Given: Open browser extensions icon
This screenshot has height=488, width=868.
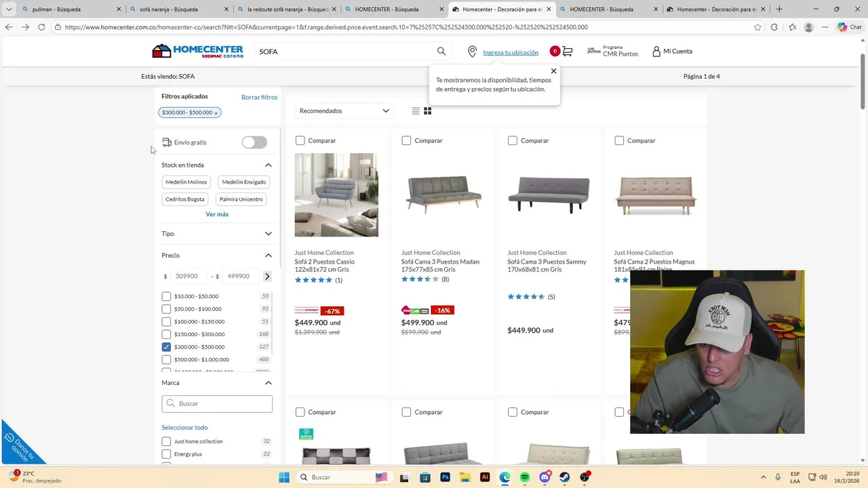Looking at the screenshot, I should [774, 27].
